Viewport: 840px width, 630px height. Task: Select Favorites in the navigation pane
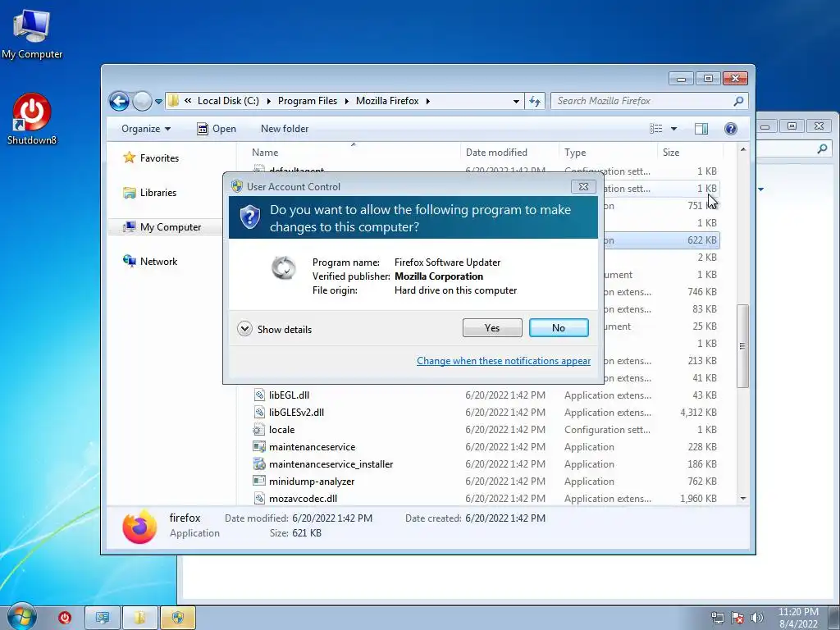(159, 158)
